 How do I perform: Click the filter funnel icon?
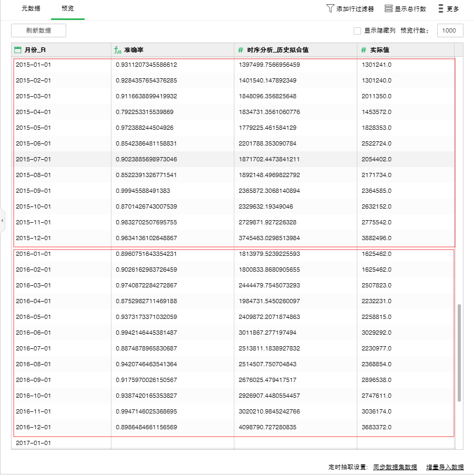(330, 8)
